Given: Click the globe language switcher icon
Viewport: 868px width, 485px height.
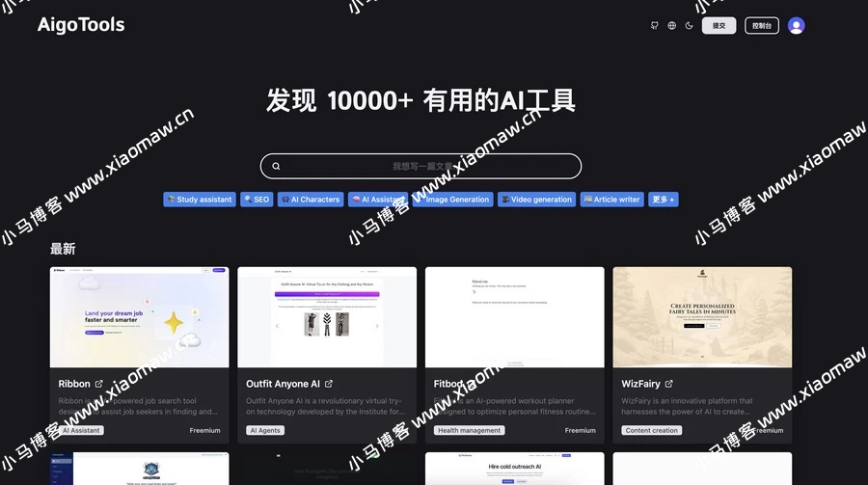Looking at the screenshot, I should pyautogui.click(x=672, y=26).
